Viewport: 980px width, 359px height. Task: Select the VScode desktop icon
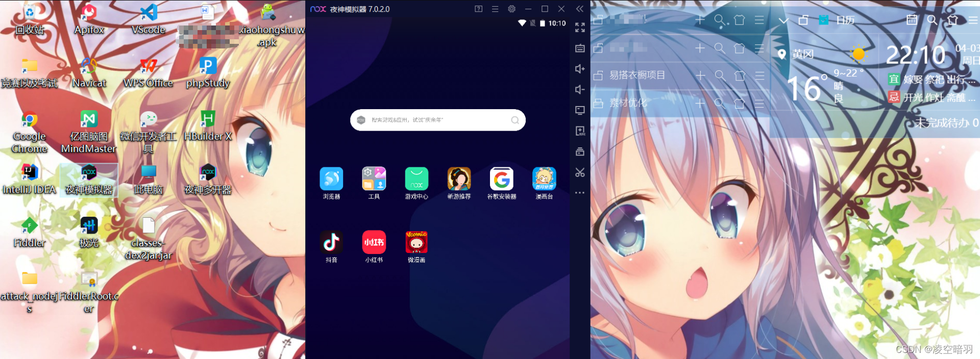click(149, 19)
